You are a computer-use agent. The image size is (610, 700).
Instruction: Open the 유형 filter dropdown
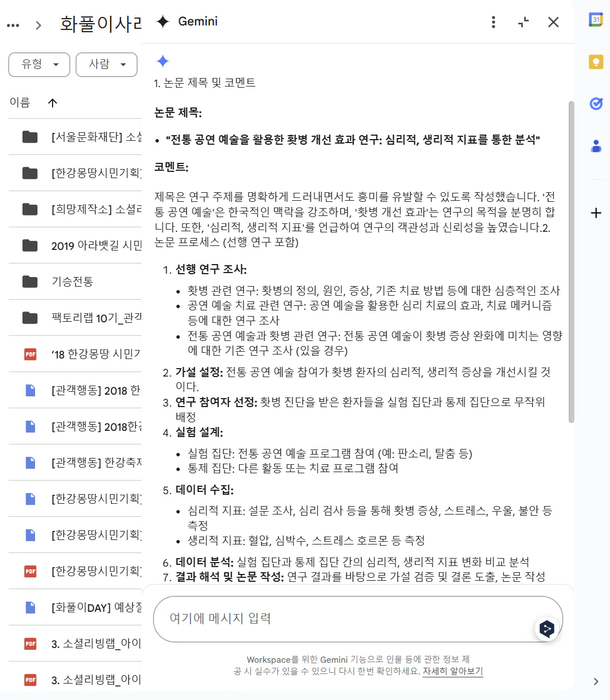click(40, 64)
